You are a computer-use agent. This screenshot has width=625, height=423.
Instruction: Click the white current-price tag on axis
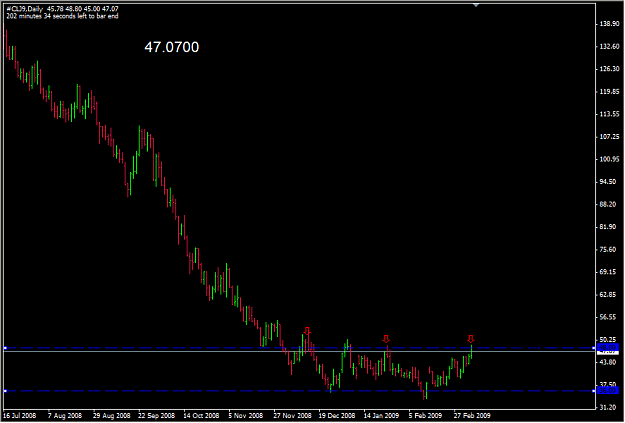608,353
